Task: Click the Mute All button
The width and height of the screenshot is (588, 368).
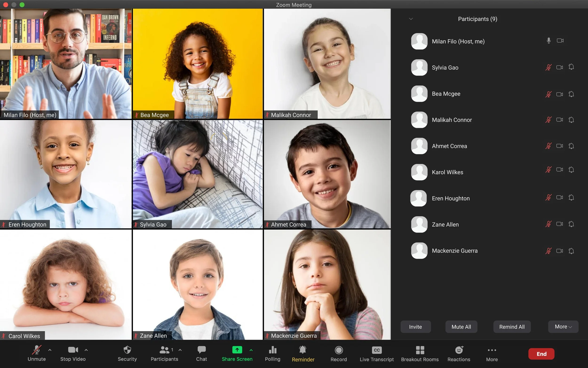Action: [x=461, y=327]
